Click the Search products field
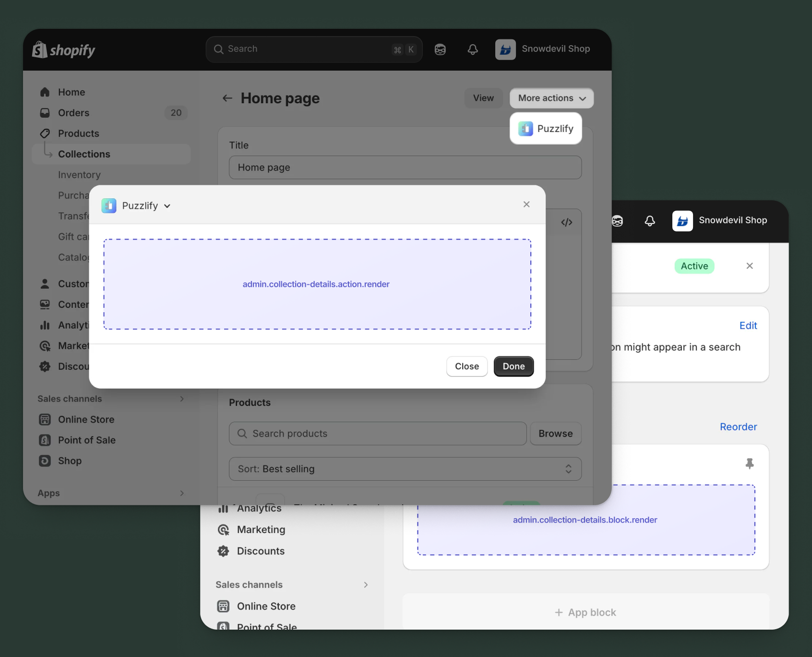This screenshot has width=812, height=657. tap(378, 434)
